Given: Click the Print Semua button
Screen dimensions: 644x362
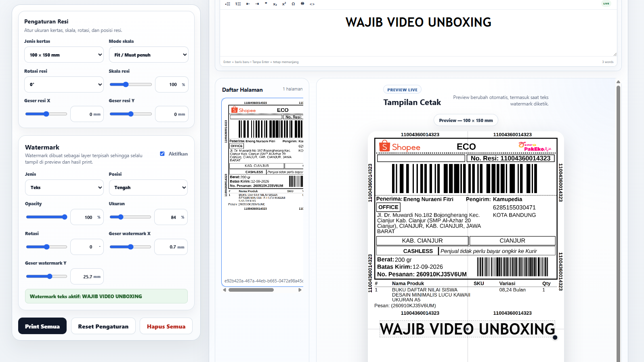Looking at the screenshot, I should pos(42,326).
